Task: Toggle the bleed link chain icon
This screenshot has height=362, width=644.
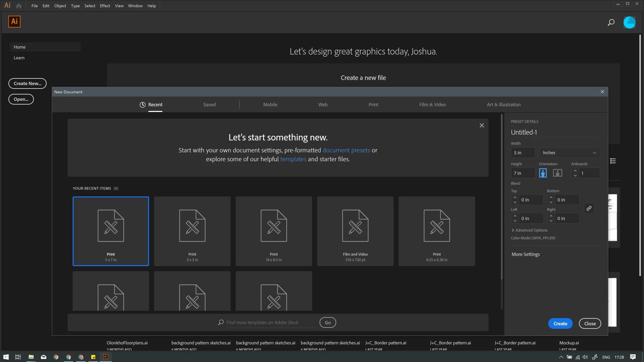Action: pyautogui.click(x=589, y=208)
